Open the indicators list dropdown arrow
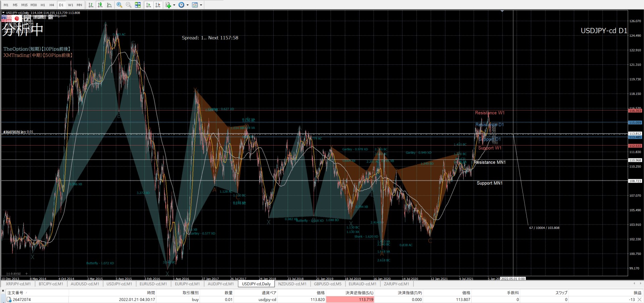The height and width of the screenshot is (303, 644). pyautogui.click(x=174, y=5)
